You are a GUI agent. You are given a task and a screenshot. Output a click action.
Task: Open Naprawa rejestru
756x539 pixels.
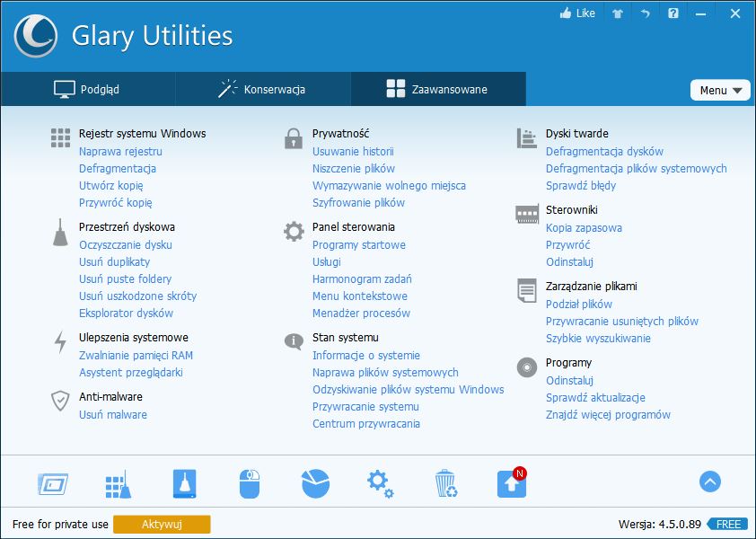click(x=120, y=152)
